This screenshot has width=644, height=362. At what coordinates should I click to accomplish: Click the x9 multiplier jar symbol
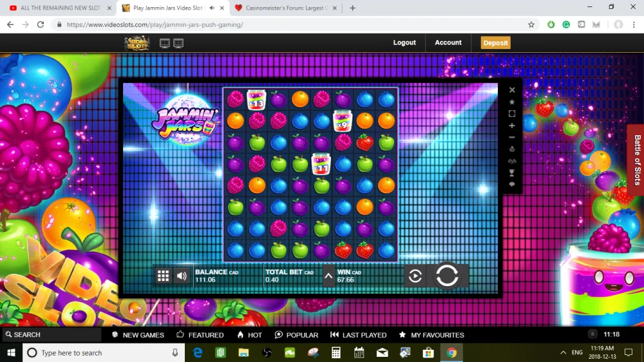pyautogui.click(x=342, y=121)
